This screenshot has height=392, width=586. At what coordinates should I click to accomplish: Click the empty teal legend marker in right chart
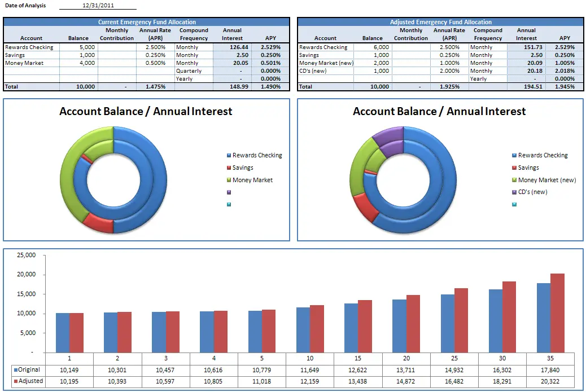point(514,205)
